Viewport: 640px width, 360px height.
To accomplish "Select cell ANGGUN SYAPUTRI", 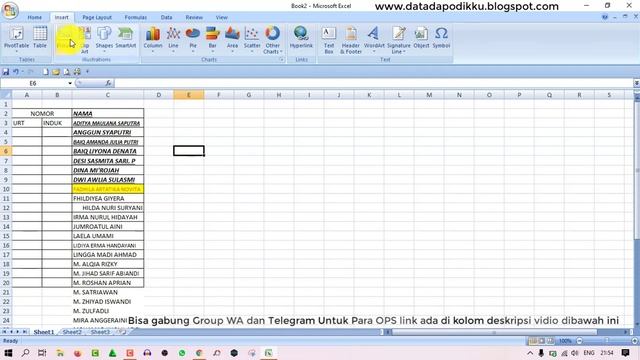I will pos(108,132).
